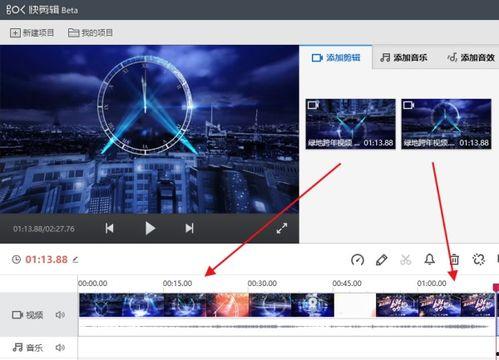Viewport: 499px width, 360px height.
Task: Mute the 音乐 track audio
Action: [60, 348]
